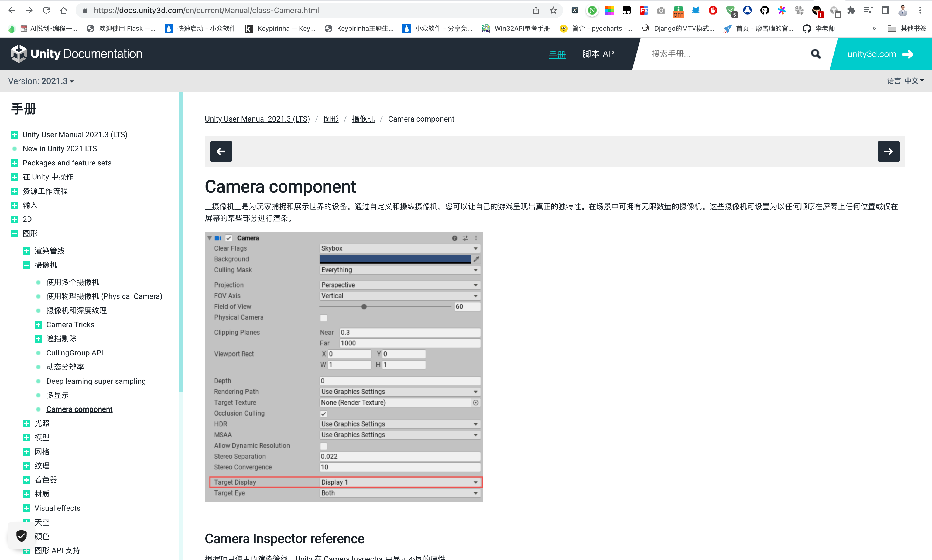Viewport: 932px width, 560px height.
Task: Open the 欢迎使用 Flask bookmark
Action: [x=121, y=28]
